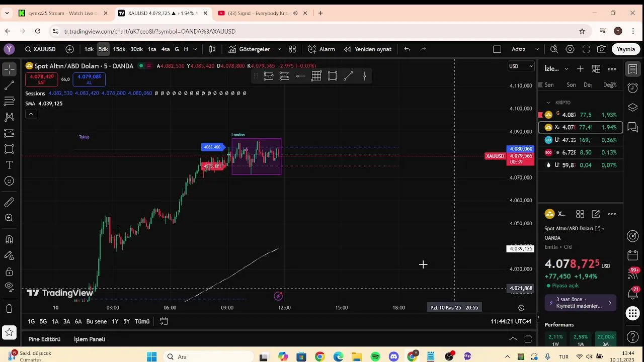Open forecasting and measurement tools

click(9, 133)
